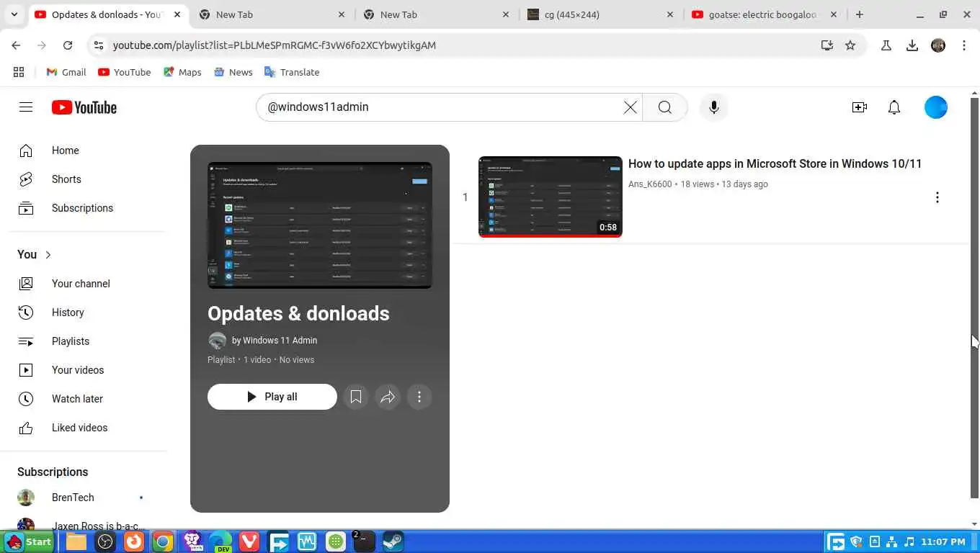Click the browser address bar URL
The width and height of the screenshot is (980, 553).
tap(275, 45)
